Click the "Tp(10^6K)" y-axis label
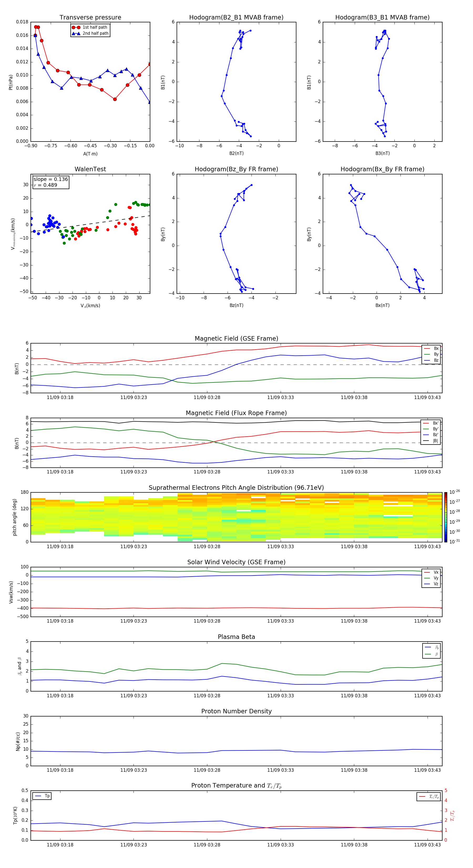 15,815
